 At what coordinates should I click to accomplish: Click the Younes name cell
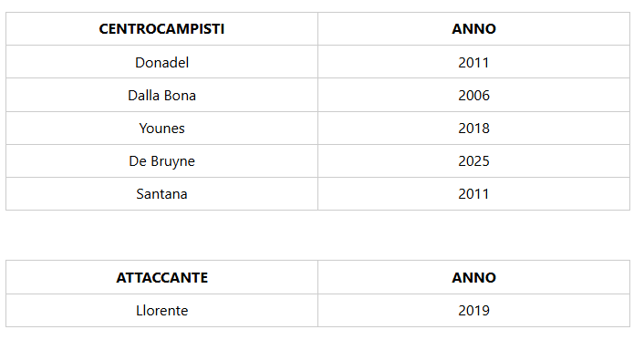tap(161, 129)
